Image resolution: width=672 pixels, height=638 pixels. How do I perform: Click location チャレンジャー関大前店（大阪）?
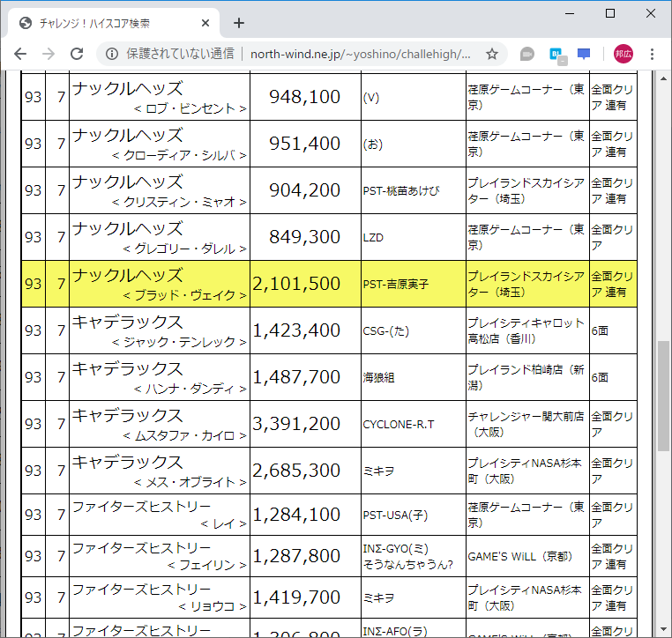click(x=526, y=424)
